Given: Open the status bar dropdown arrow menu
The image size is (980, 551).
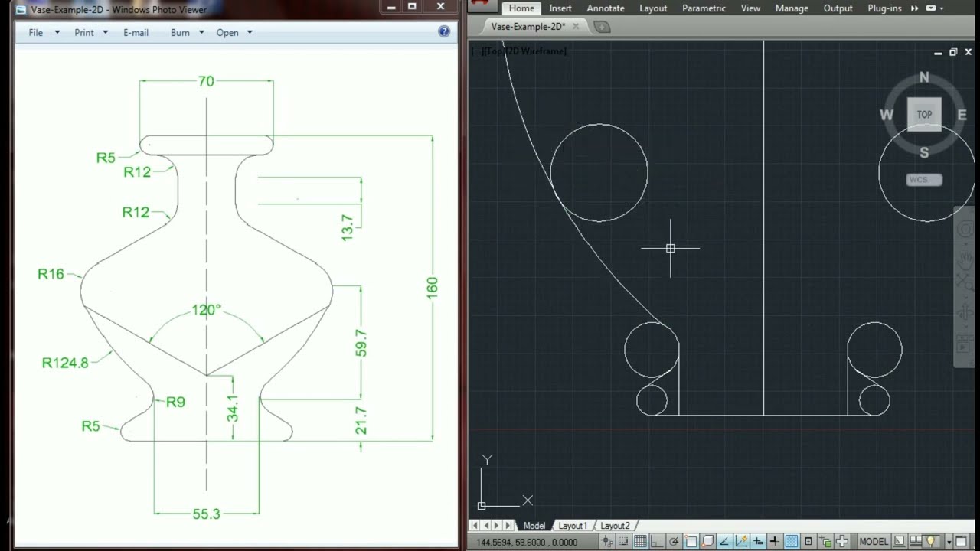Looking at the screenshot, I should 949,542.
